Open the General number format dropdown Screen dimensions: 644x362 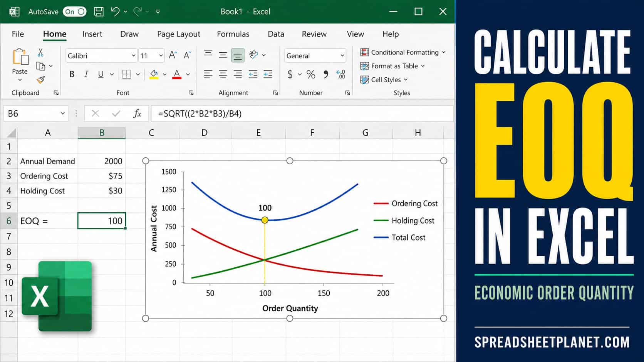pyautogui.click(x=342, y=56)
